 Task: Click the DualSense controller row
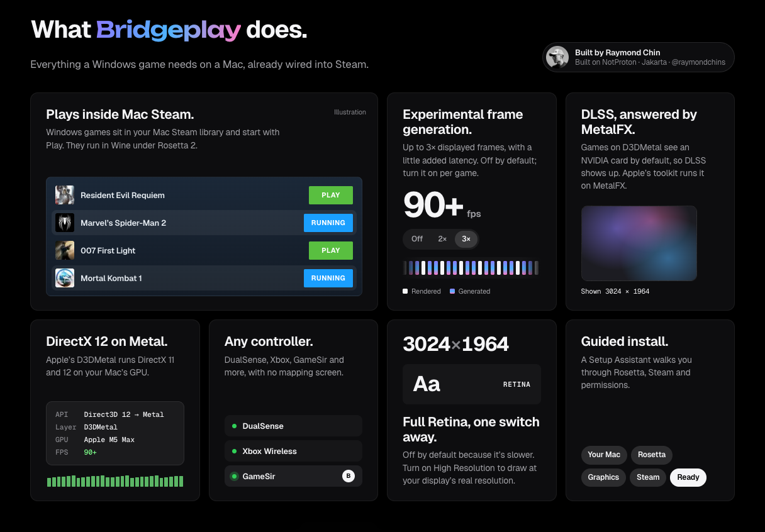[293, 426]
